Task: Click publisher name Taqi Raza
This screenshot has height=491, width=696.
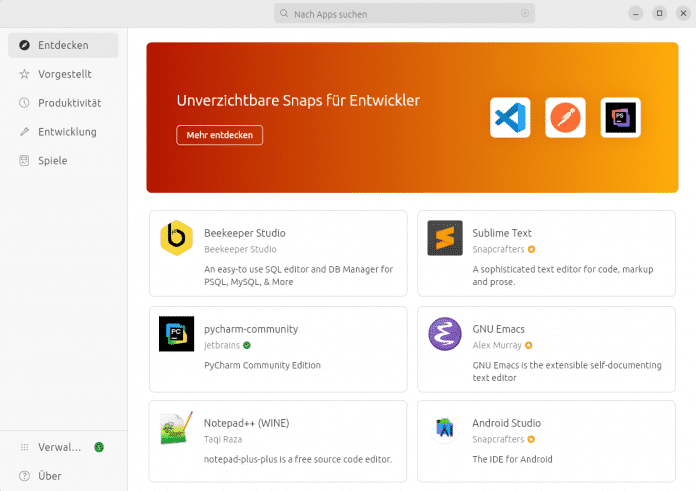Action: coord(223,440)
